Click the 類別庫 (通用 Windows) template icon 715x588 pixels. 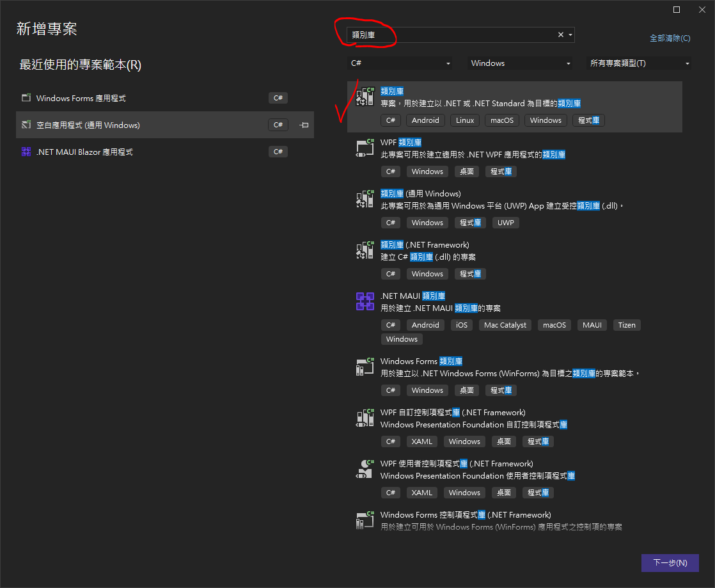point(365,199)
